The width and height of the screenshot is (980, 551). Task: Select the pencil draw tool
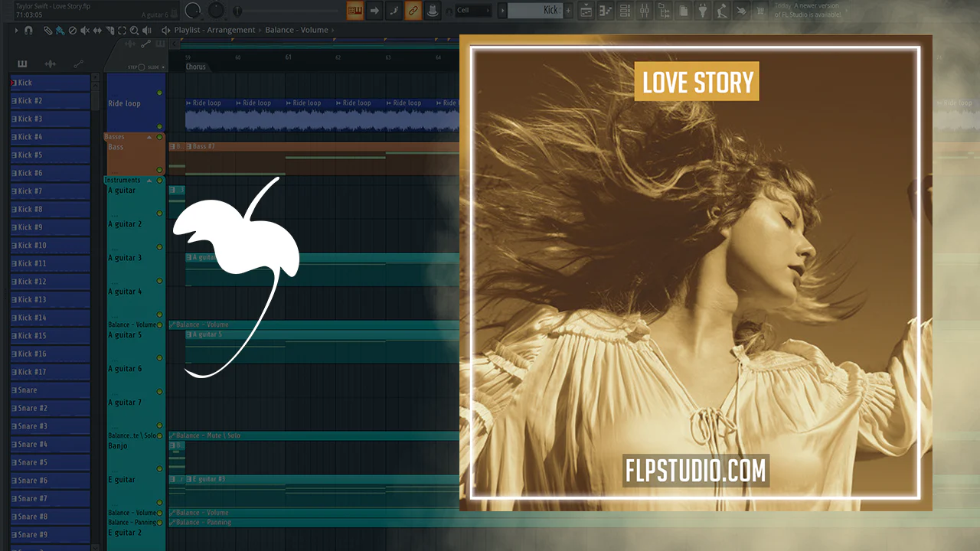tap(47, 31)
